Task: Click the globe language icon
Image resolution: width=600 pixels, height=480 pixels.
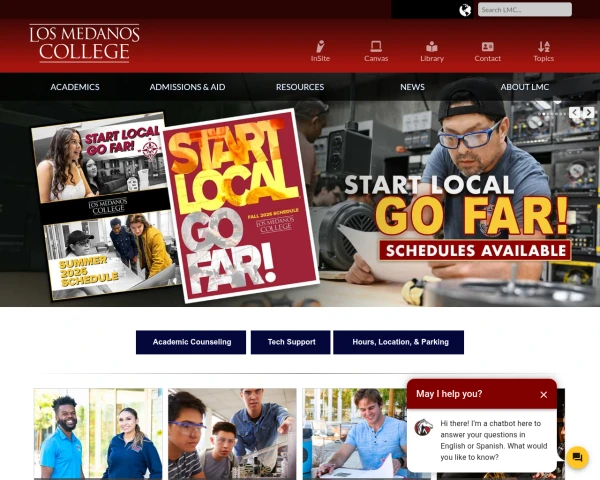Action: (465, 10)
